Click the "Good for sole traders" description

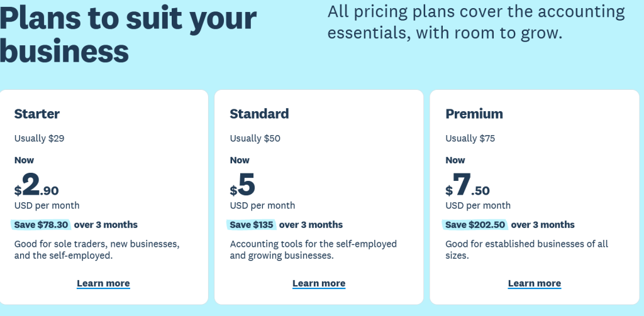click(x=97, y=249)
